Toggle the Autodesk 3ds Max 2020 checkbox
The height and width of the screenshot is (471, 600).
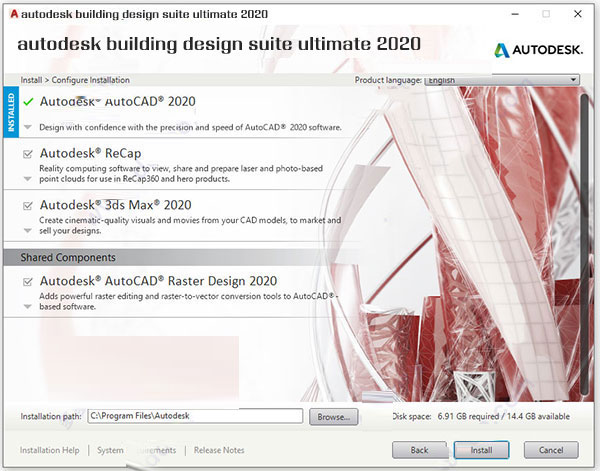tap(28, 205)
